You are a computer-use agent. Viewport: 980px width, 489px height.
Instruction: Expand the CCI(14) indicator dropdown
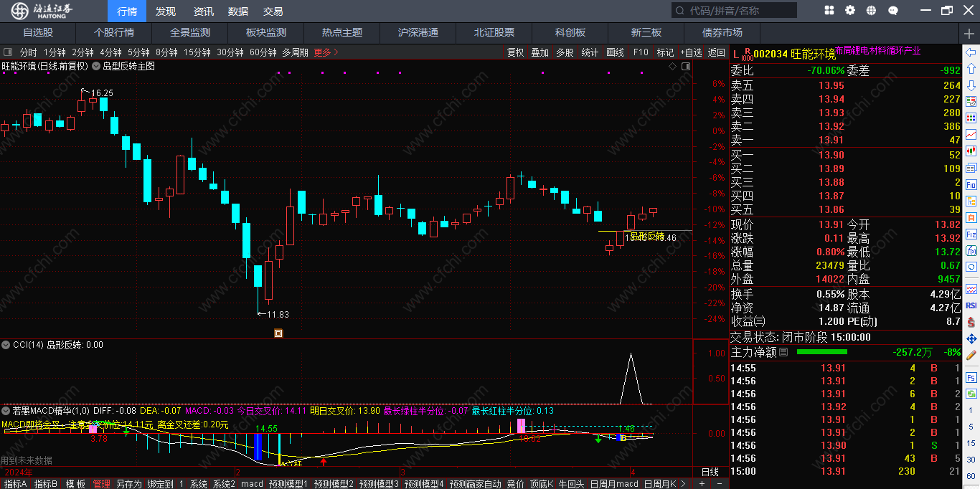click(6, 345)
